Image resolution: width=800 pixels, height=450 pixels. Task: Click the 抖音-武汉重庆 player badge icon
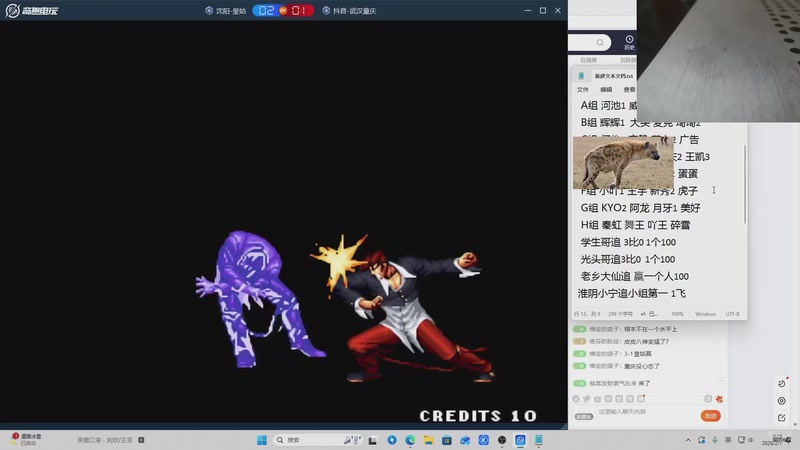326,10
